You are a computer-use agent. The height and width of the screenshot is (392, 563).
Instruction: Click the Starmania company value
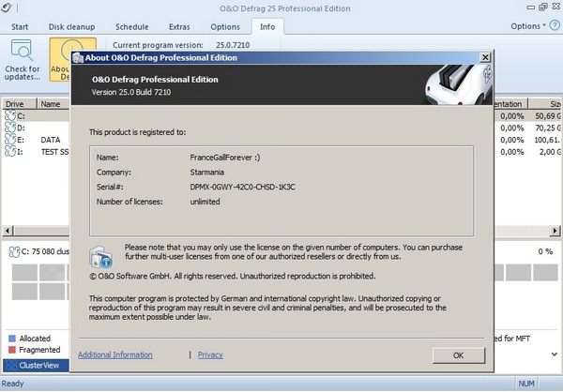pos(206,173)
